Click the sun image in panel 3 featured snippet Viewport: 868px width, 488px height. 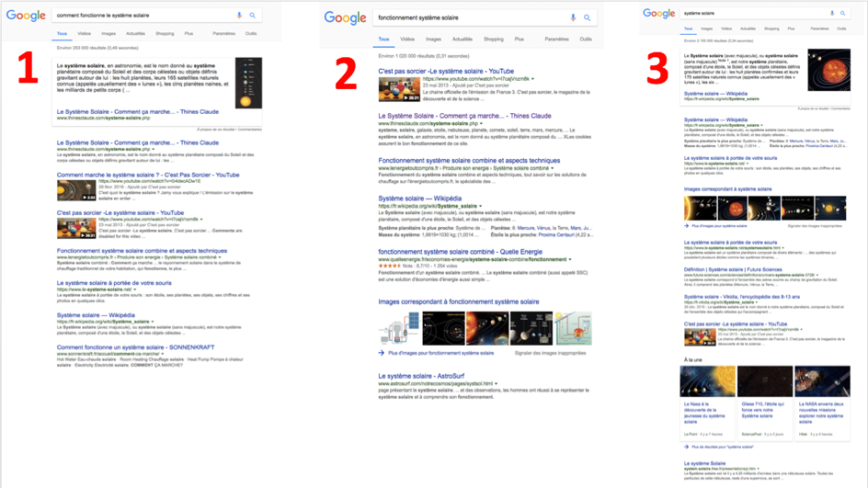828,71
